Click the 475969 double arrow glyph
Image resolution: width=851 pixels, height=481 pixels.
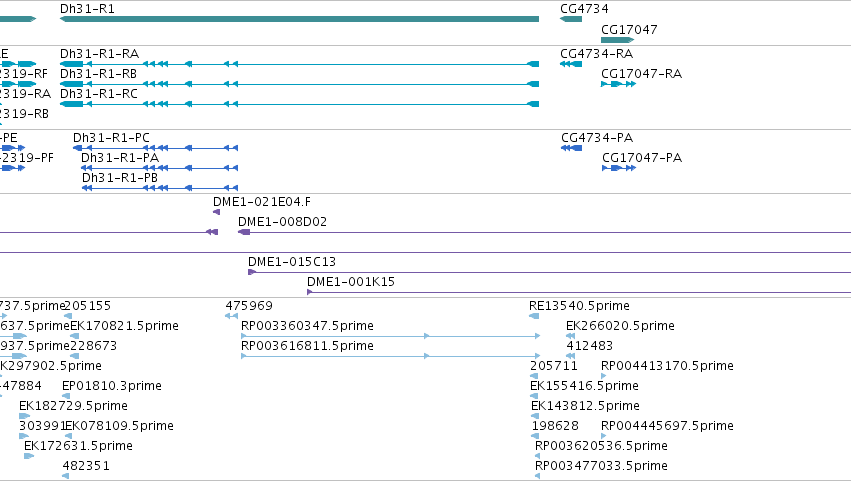pos(231,316)
